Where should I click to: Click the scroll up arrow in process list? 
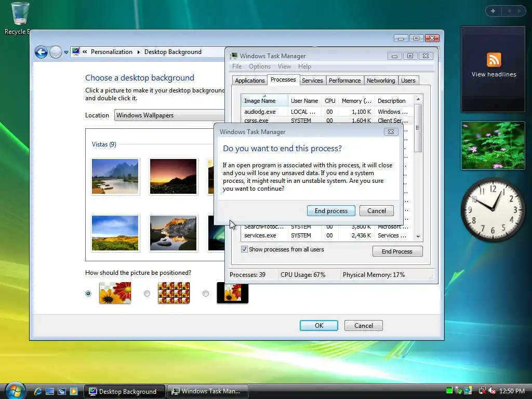tap(418, 99)
